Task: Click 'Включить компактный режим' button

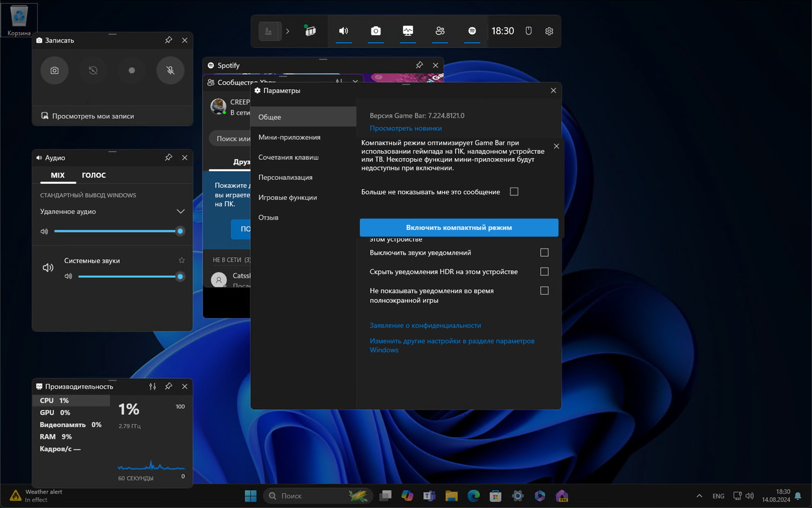Action: click(459, 227)
